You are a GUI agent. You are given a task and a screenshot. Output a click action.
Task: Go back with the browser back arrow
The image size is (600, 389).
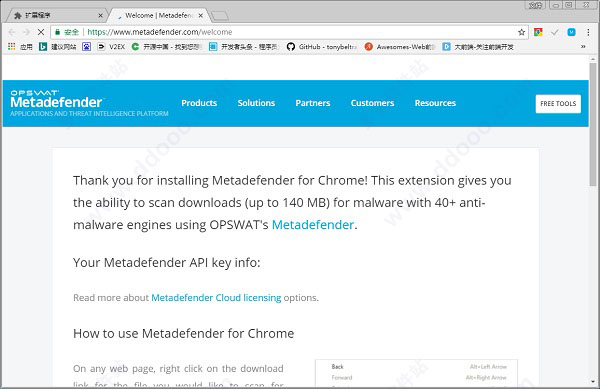tap(12, 32)
